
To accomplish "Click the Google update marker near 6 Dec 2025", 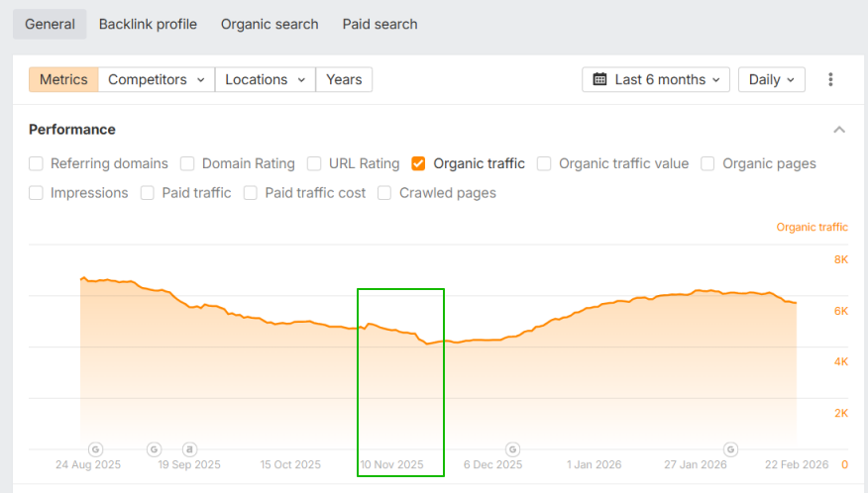I will [x=512, y=449].
